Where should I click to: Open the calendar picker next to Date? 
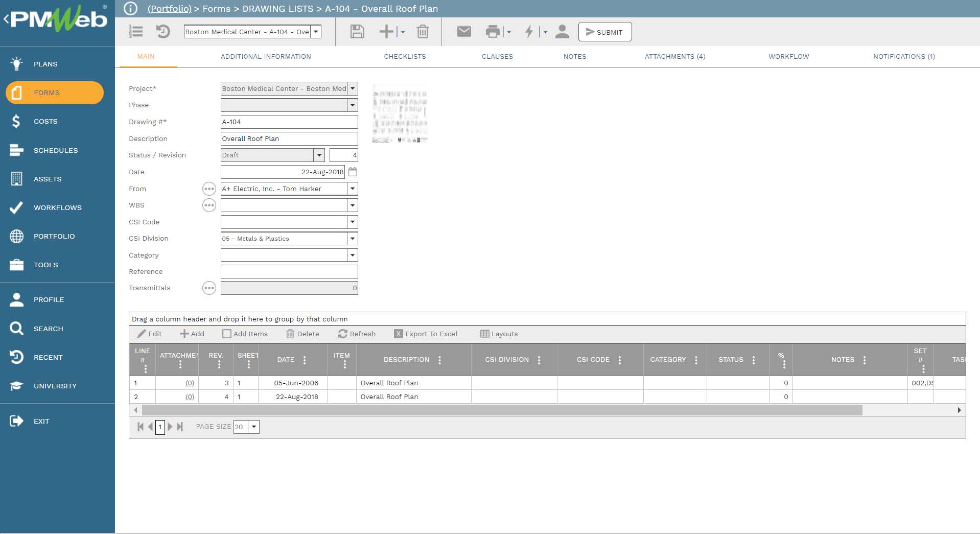tap(353, 172)
